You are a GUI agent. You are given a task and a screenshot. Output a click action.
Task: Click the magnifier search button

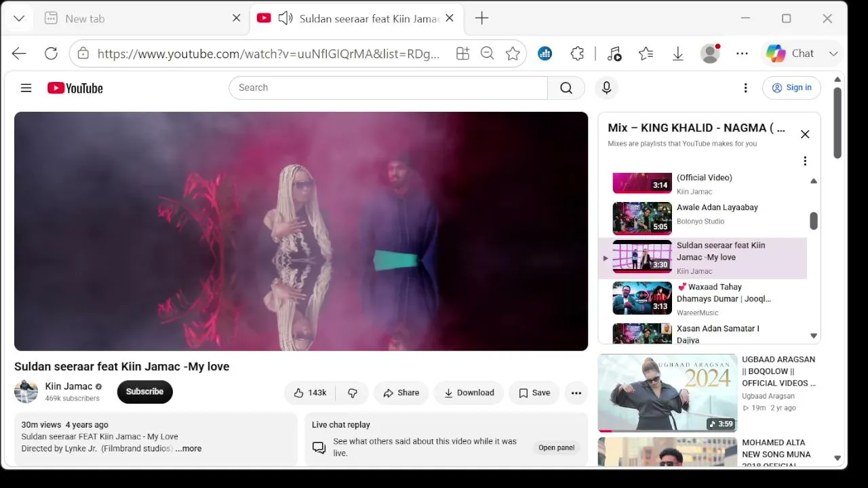(566, 87)
